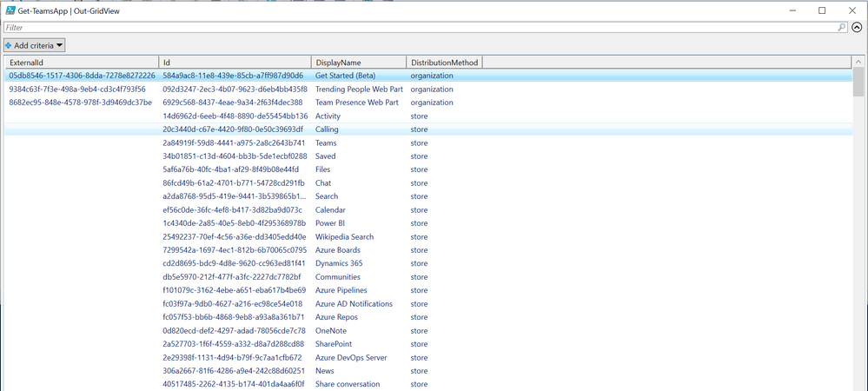Select the Teams app row
Screen dimensions: 868x391
point(428,142)
